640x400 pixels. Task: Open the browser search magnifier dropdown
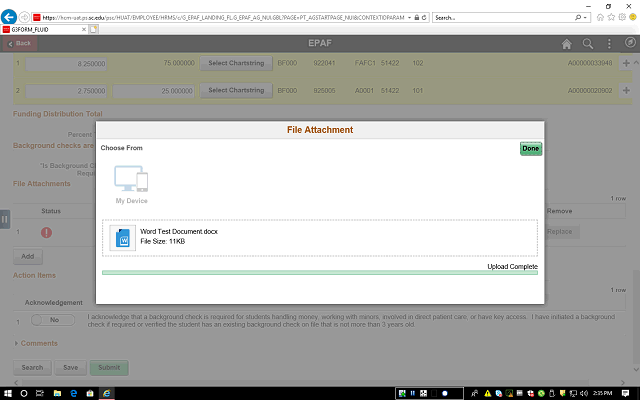[581, 18]
